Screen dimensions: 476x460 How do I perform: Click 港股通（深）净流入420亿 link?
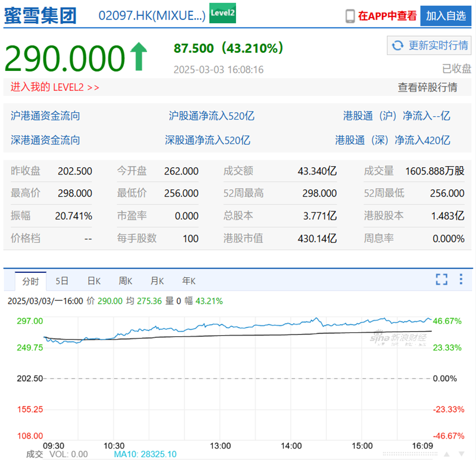pyautogui.click(x=392, y=140)
